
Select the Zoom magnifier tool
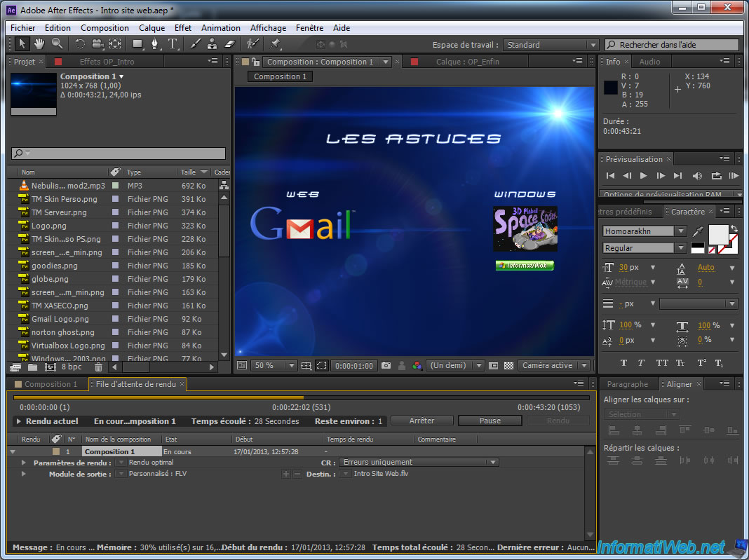click(x=57, y=44)
